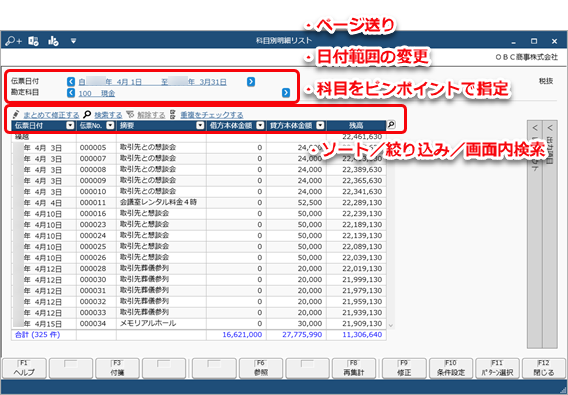Open the chart icon in title bar

click(53, 41)
